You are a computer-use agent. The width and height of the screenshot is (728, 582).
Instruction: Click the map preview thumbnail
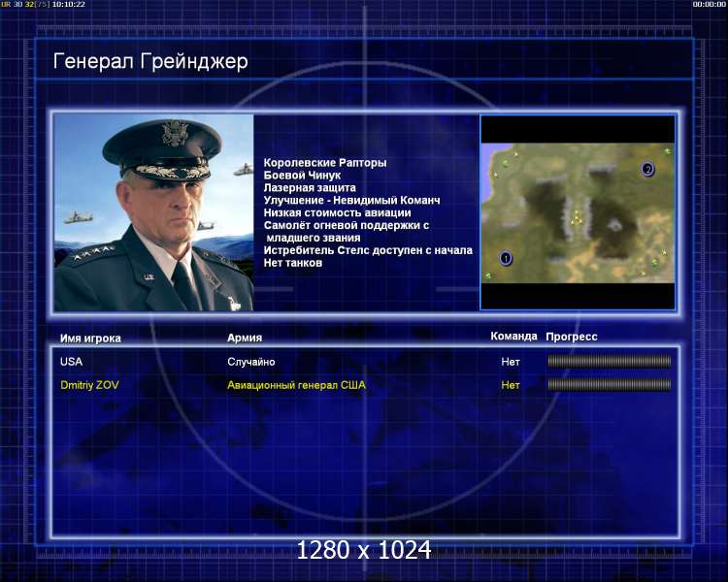coord(578,212)
